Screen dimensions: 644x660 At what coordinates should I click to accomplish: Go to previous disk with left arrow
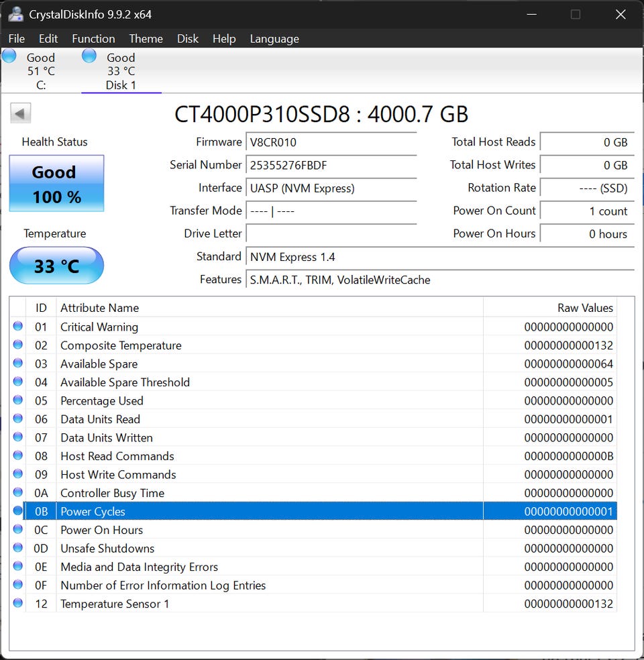pyautogui.click(x=20, y=113)
